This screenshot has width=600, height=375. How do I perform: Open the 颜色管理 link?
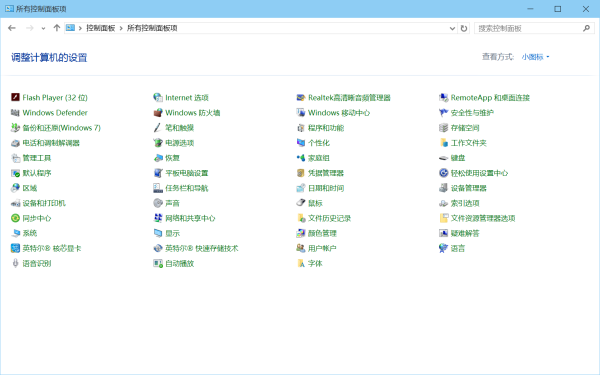point(322,233)
